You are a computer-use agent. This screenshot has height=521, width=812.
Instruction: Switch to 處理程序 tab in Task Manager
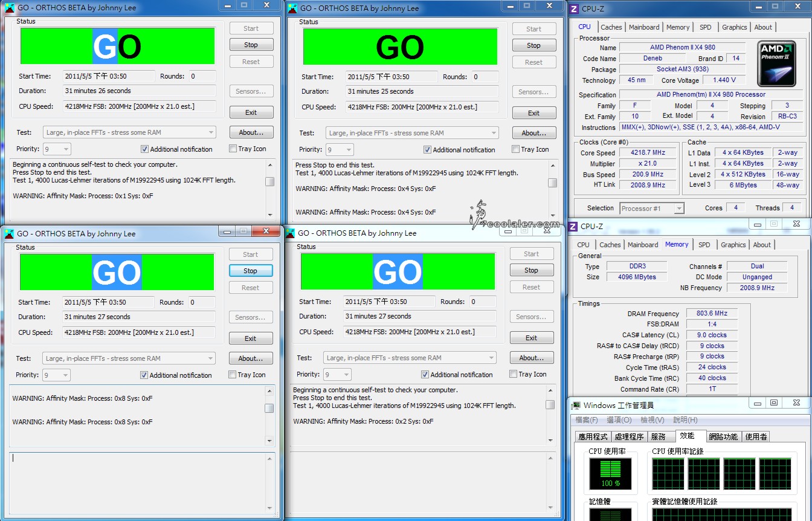pos(629,436)
